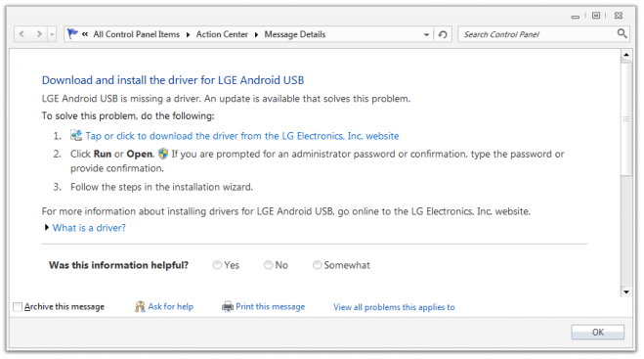This screenshot has height=359, width=644.
Task: Click the printer icon
Action: (x=228, y=306)
